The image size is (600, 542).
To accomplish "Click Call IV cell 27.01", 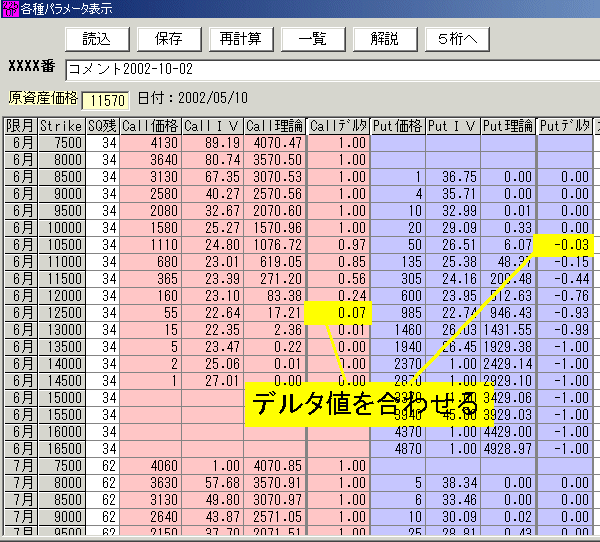I will coord(212,381).
